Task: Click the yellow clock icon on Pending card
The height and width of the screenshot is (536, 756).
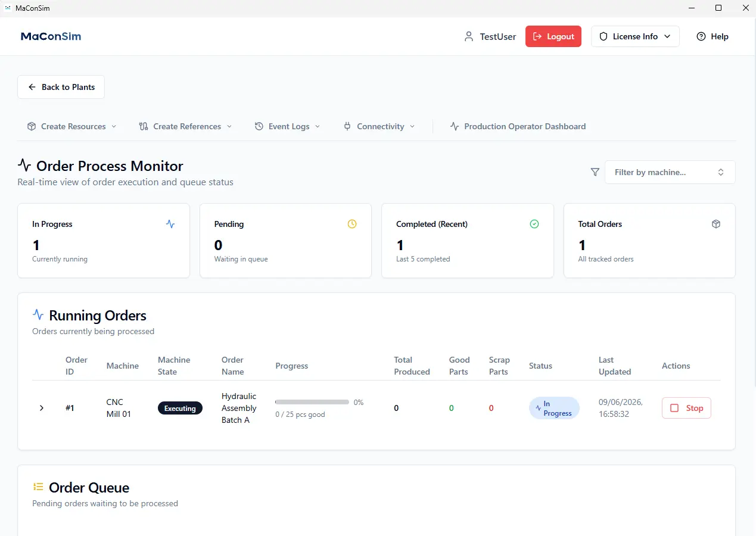Action: point(352,224)
